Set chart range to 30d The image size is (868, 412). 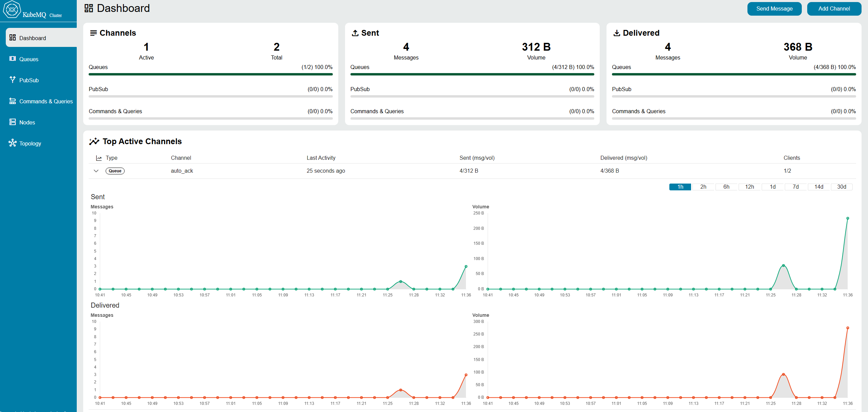click(841, 187)
